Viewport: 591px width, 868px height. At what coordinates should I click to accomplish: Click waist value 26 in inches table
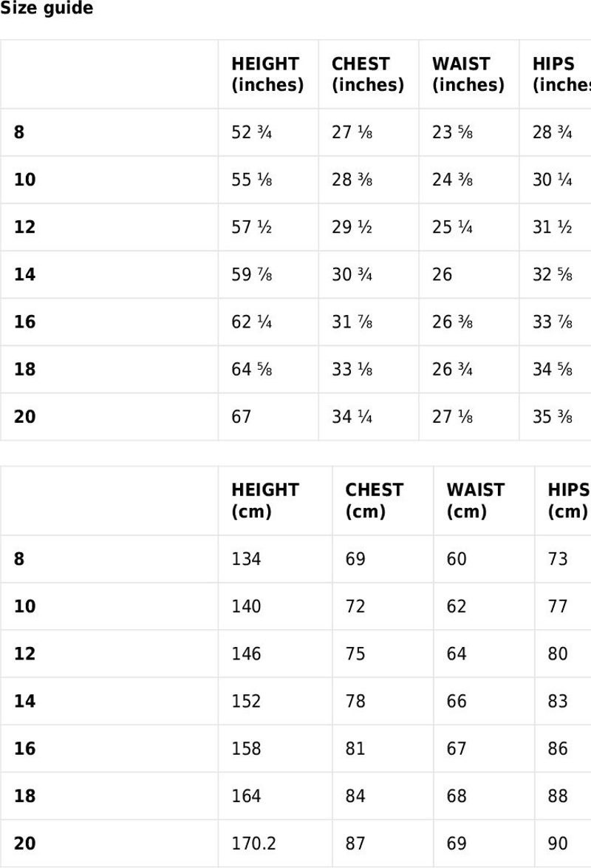point(443,274)
